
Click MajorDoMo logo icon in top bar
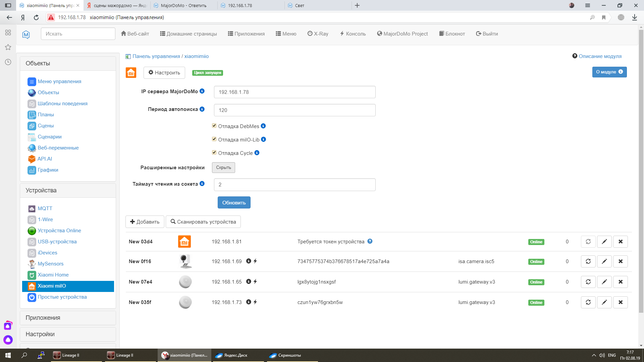[x=26, y=34]
